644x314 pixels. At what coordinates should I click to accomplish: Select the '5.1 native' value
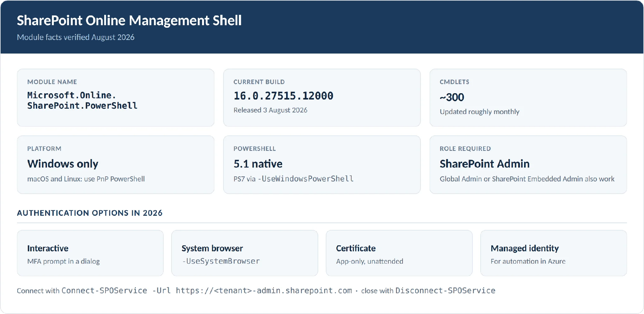(x=258, y=164)
